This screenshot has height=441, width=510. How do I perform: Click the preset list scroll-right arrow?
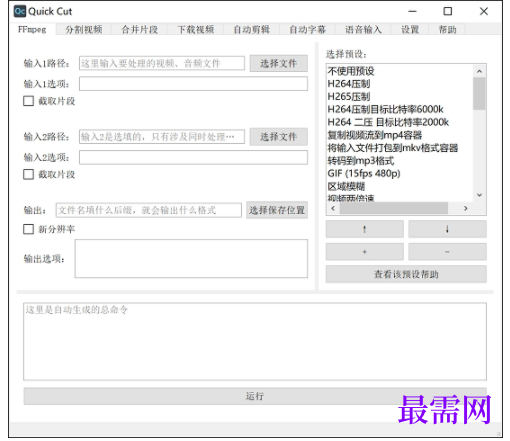pos(466,208)
